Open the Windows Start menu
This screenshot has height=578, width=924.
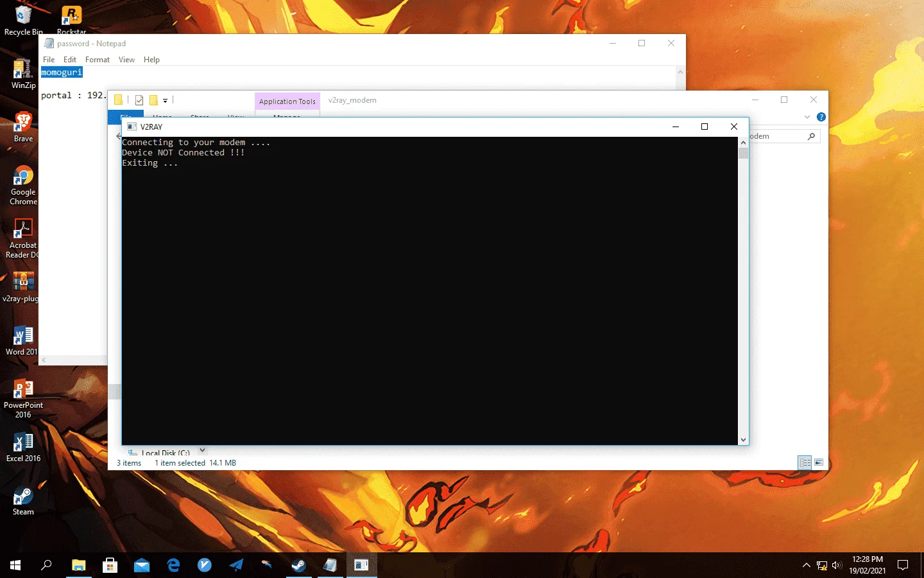[x=15, y=565]
